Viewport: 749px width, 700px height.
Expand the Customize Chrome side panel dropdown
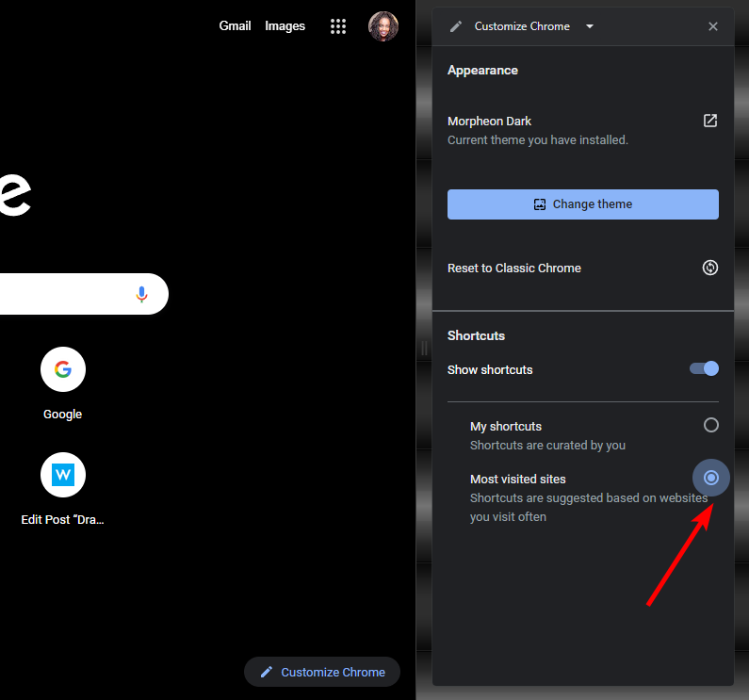point(590,26)
